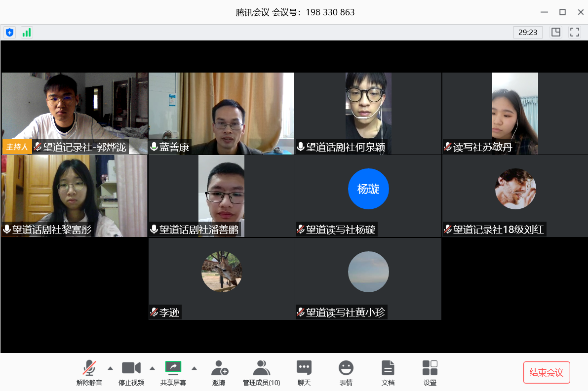Click the muted mic icon beside 望道读写社杨璇
588x391 pixels.
click(x=300, y=229)
